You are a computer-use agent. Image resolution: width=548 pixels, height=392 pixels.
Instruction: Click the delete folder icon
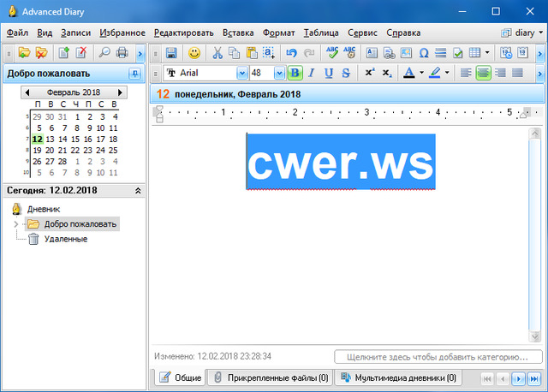click(x=42, y=53)
